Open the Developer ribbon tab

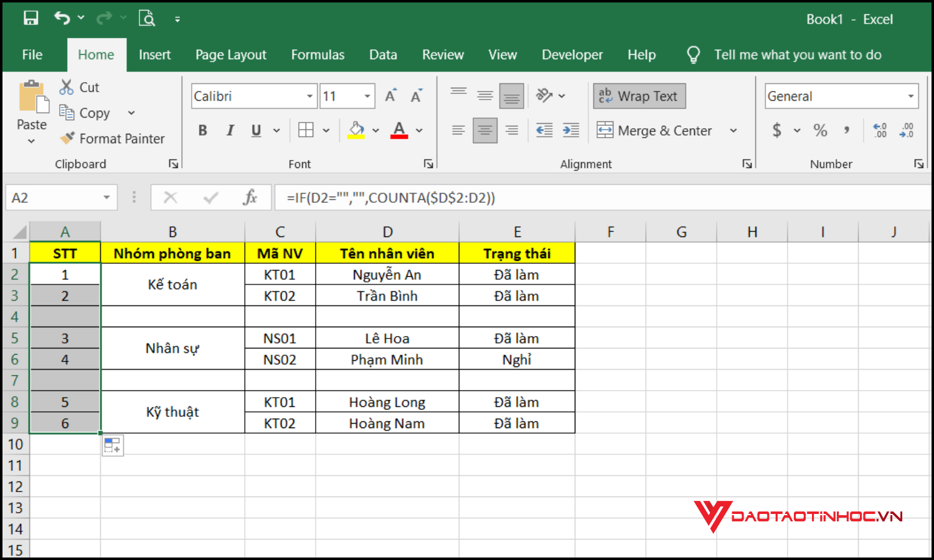(572, 55)
